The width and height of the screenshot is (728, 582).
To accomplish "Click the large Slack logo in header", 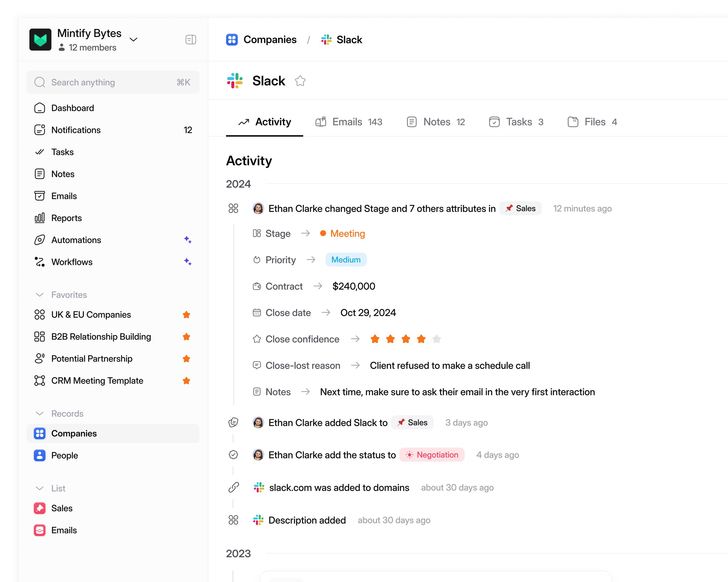I will pos(235,81).
